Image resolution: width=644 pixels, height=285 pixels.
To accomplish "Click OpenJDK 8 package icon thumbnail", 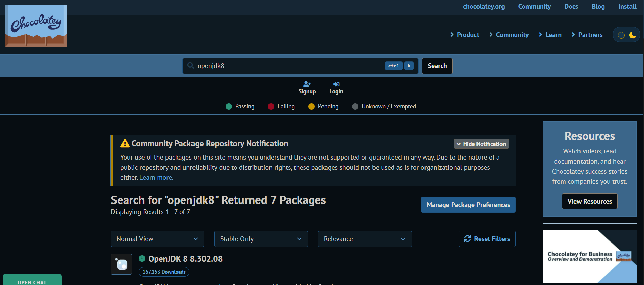I will [x=121, y=264].
